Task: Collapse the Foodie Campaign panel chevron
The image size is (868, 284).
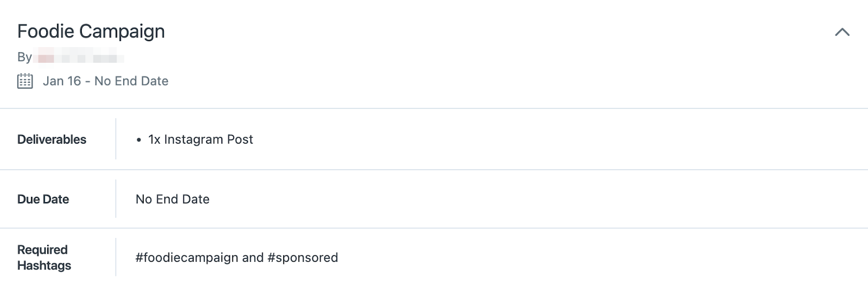Action: pyautogui.click(x=842, y=32)
